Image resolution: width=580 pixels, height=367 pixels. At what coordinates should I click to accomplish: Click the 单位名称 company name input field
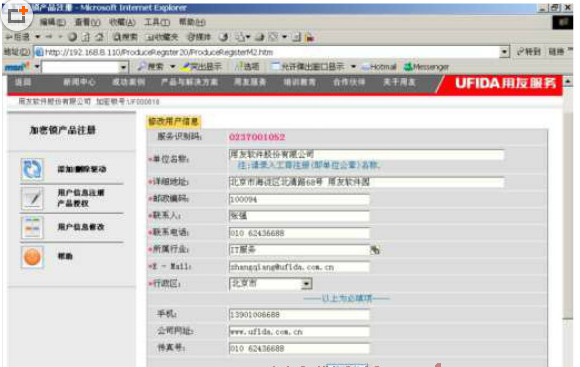pyautogui.click(x=366, y=154)
